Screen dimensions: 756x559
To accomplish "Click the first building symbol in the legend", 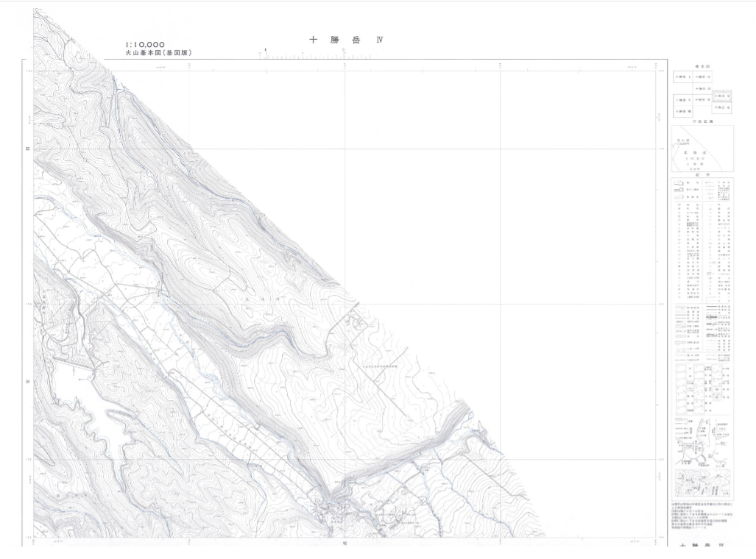I will (679, 182).
